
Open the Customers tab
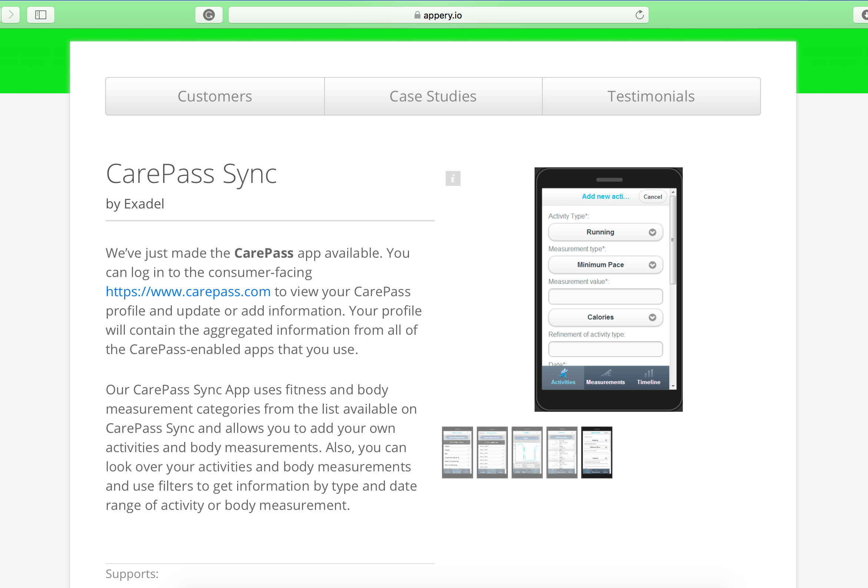point(215,96)
